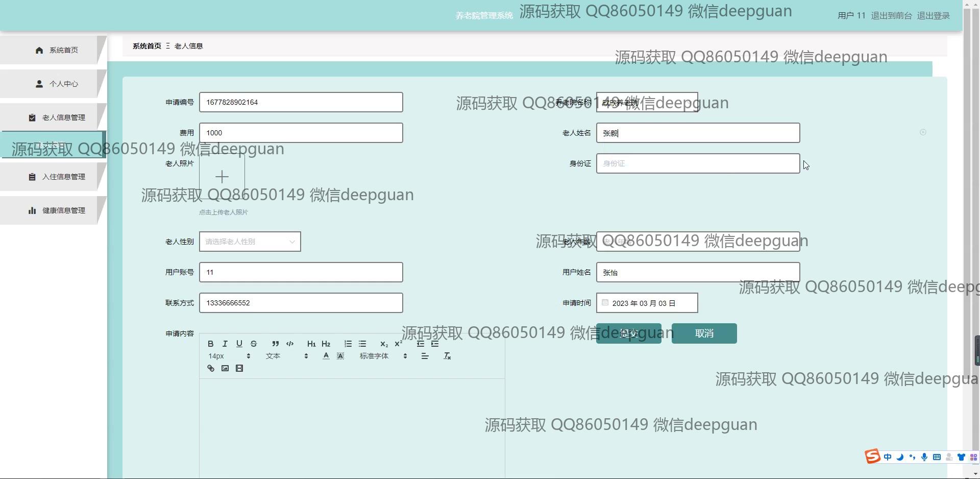Insert an image into the editor

225,368
